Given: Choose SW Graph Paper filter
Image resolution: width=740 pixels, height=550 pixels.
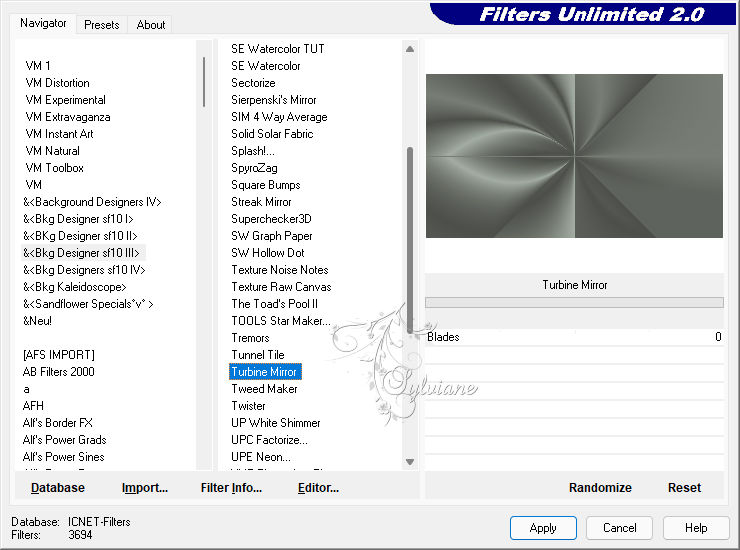Looking at the screenshot, I should pos(272,236).
